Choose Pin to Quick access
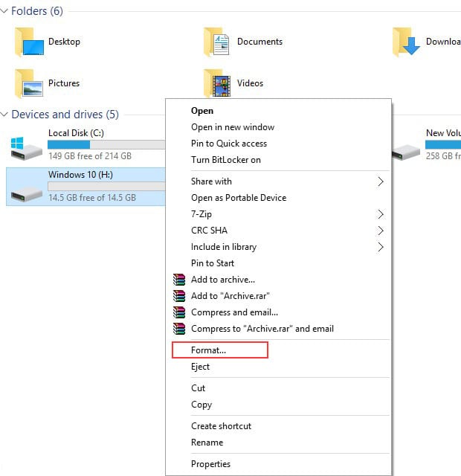461x476 pixels. click(228, 144)
